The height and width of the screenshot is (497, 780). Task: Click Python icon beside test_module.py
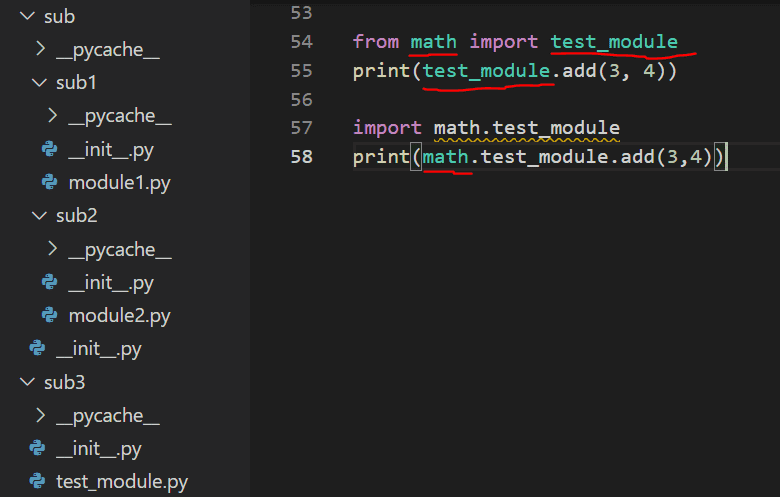point(37,482)
